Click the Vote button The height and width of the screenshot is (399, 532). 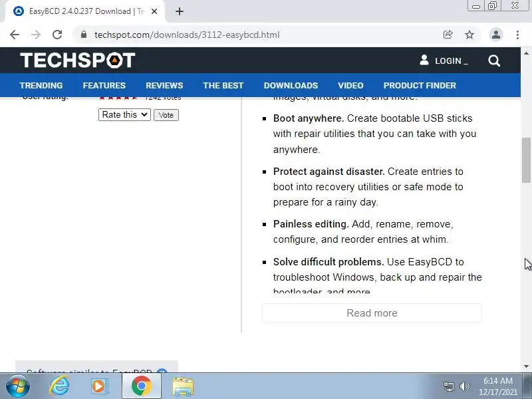point(166,115)
